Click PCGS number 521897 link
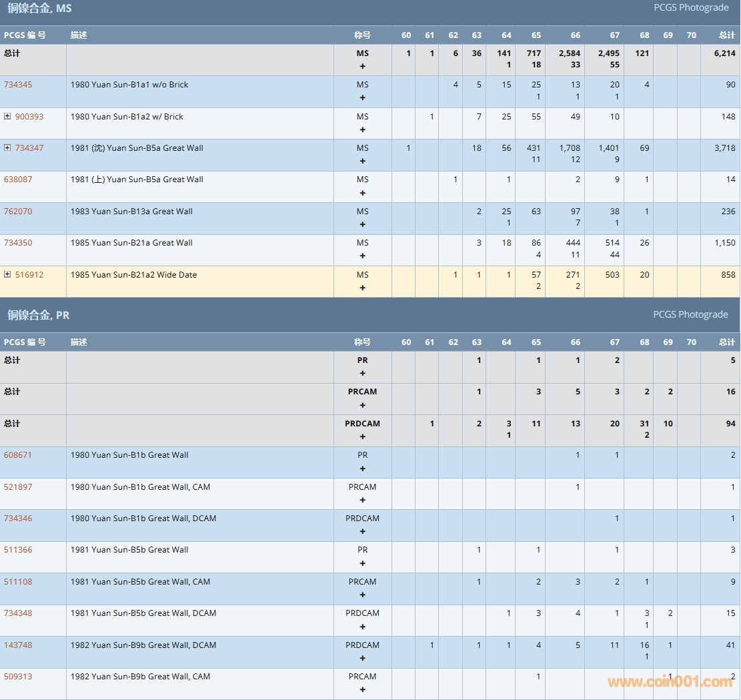 (18, 487)
